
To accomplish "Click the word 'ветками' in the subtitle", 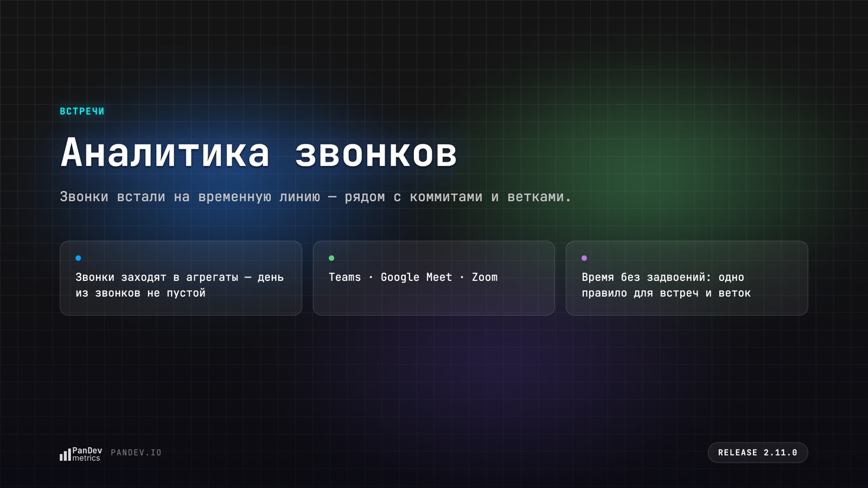I will click(x=536, y=197).
